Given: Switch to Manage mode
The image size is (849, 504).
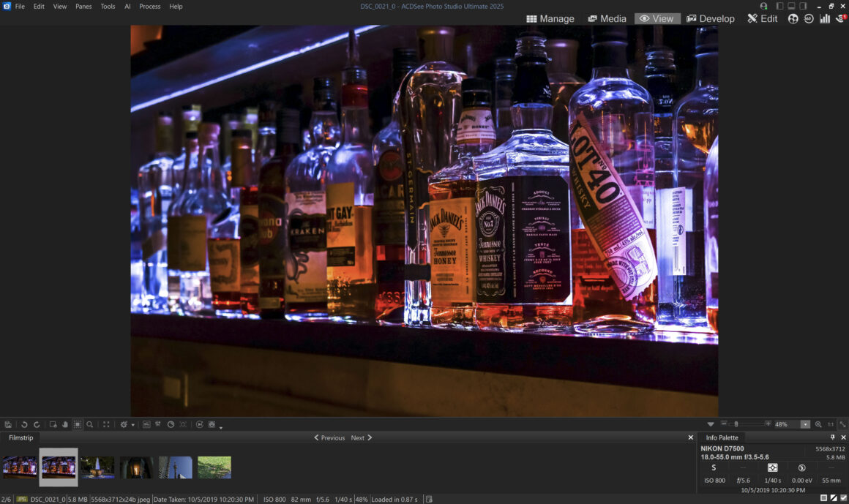Looking at the screenshot, I should point(550,18).
